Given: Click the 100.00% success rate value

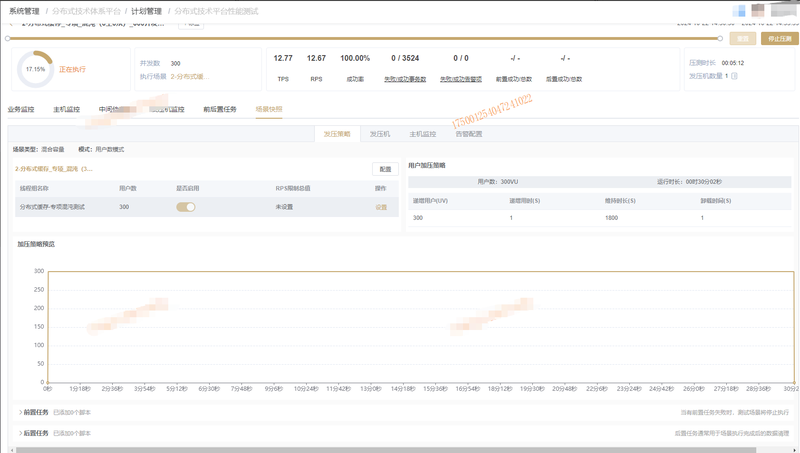Looking at the screenshot, I should coord(355,58).
